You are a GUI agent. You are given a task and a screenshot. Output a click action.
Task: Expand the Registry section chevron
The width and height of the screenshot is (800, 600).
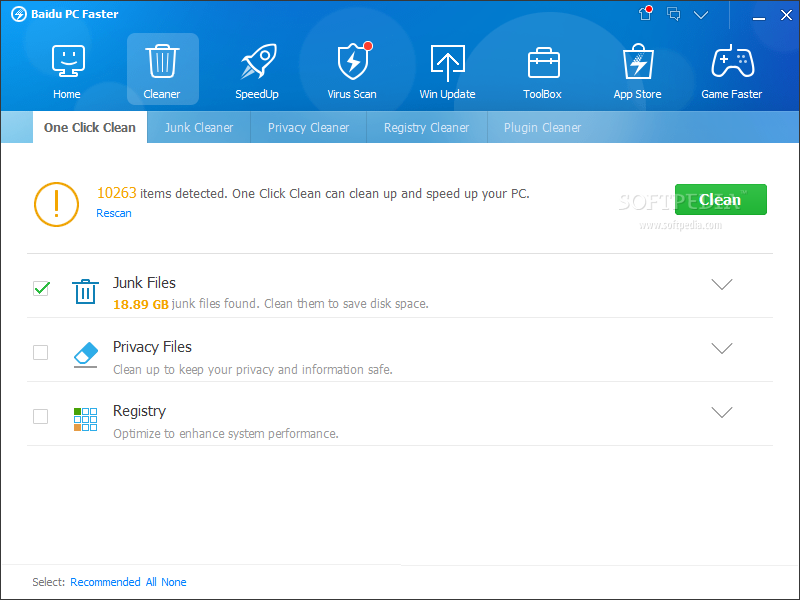721,412
